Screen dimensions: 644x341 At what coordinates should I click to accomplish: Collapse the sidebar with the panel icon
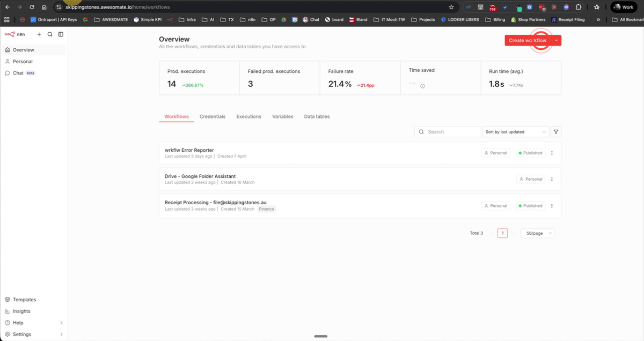(61, 34)
